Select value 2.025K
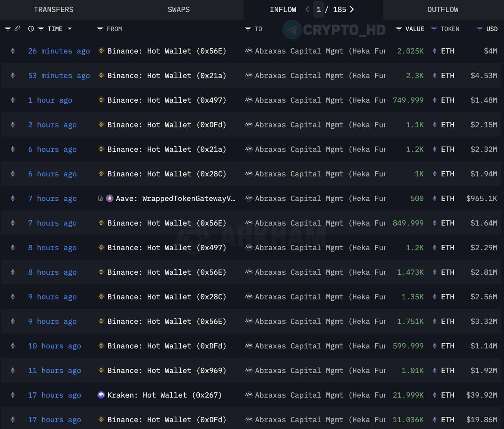Screen dimensions: 504x429 click(x=410, y=51)
